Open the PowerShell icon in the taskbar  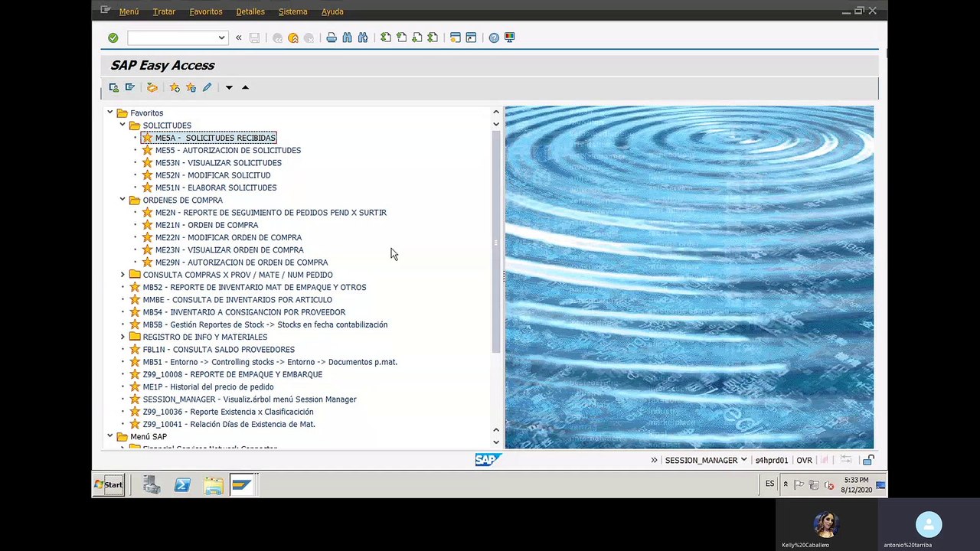pos(182,484)
